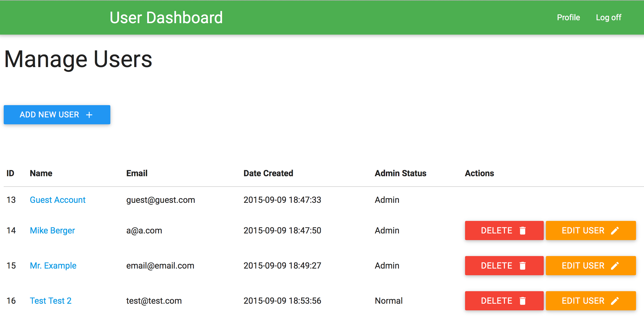Click pencil icon in Mike Berger's row
This screenshot has width=644, height=321.
click(615, 231)
